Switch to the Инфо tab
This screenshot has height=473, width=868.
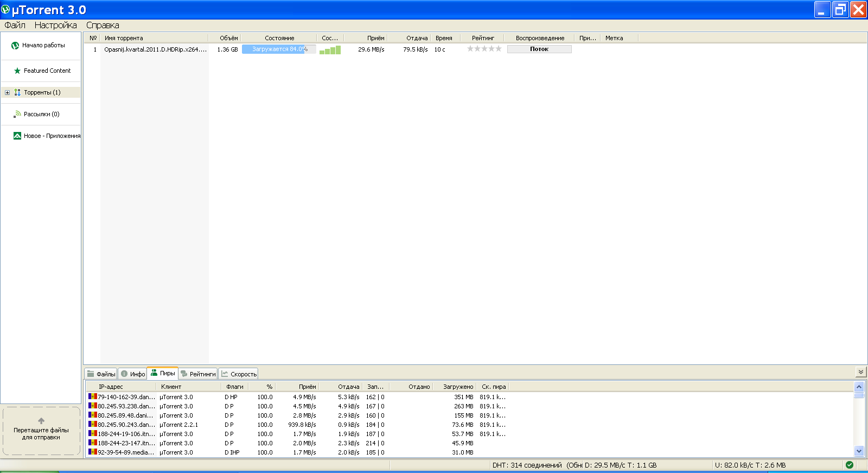(x=133, y=374)
